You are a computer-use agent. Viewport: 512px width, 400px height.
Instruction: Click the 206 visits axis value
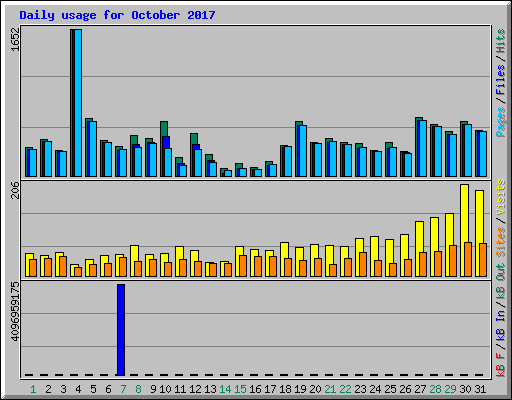tap(15, 190)
